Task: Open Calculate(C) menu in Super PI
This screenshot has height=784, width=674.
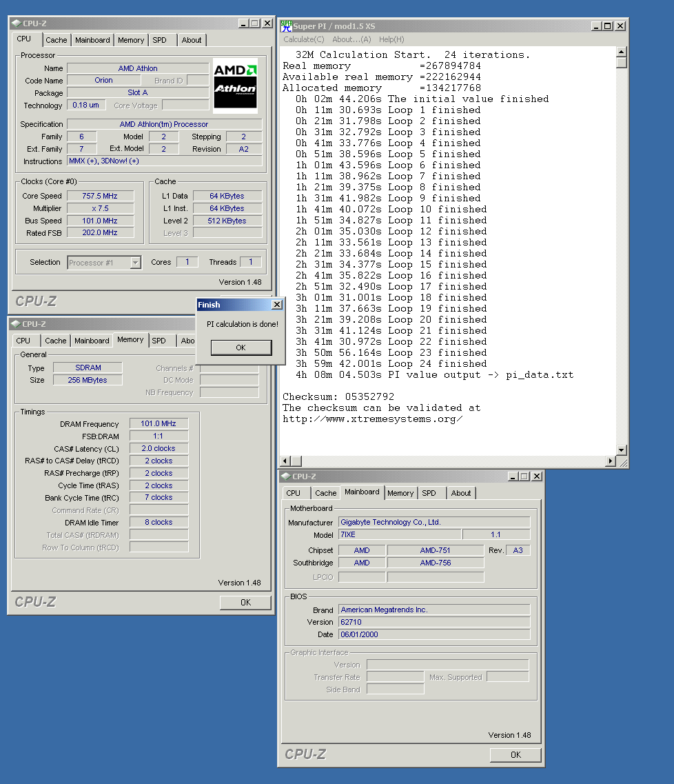Action: coord(304,39)
